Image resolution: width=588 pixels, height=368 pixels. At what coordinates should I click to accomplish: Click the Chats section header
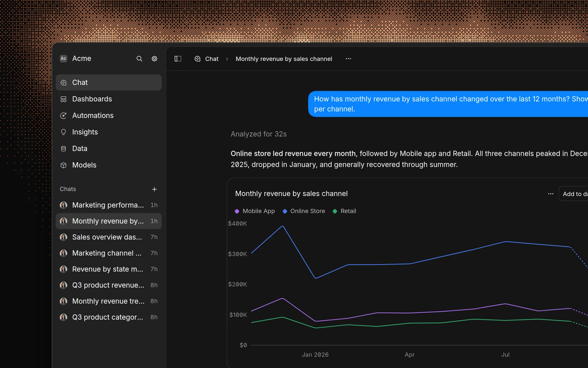pos(68,189)
